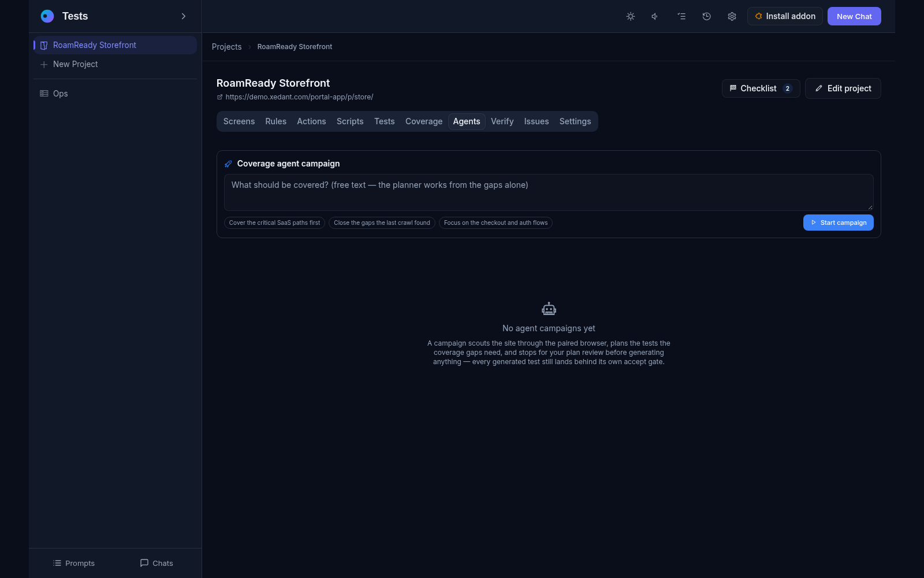
Task: Open the task list icon in the top bar
Action: tap(681, 16)
